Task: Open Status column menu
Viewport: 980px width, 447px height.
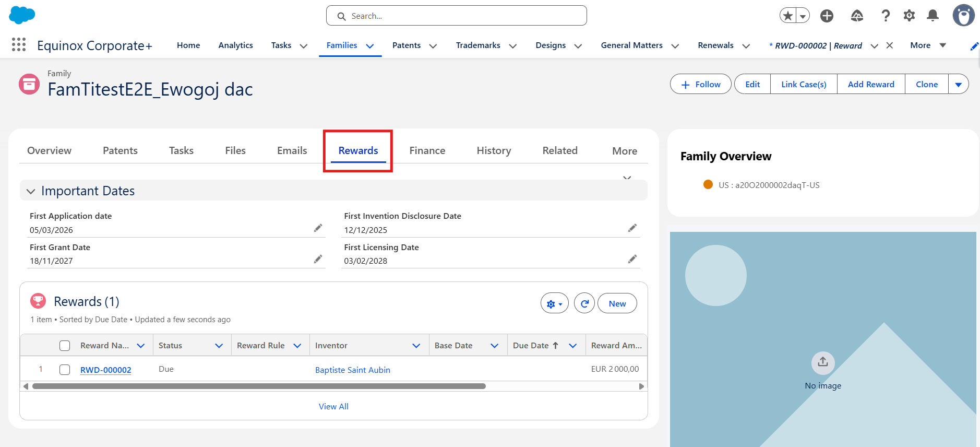Action: pos(219,346)
